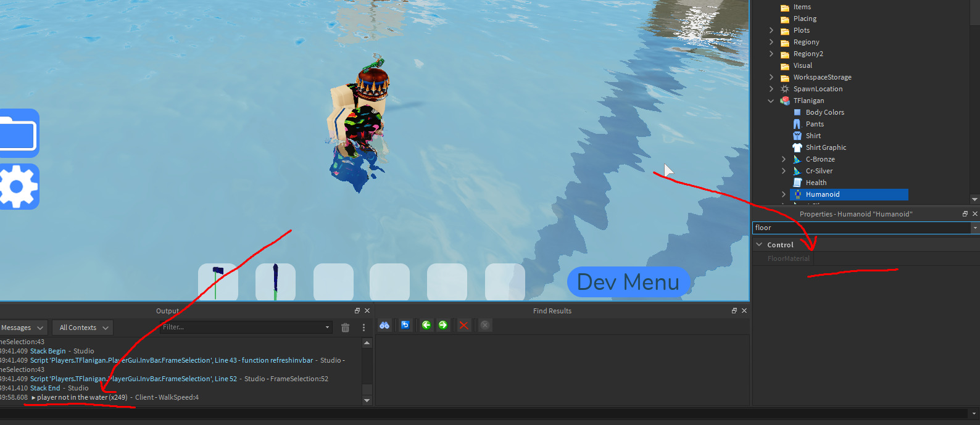The image size is (980, 425).
Task: Go to previous result with green left arrow
Action: pyautogui.click(x=426, y=325)
